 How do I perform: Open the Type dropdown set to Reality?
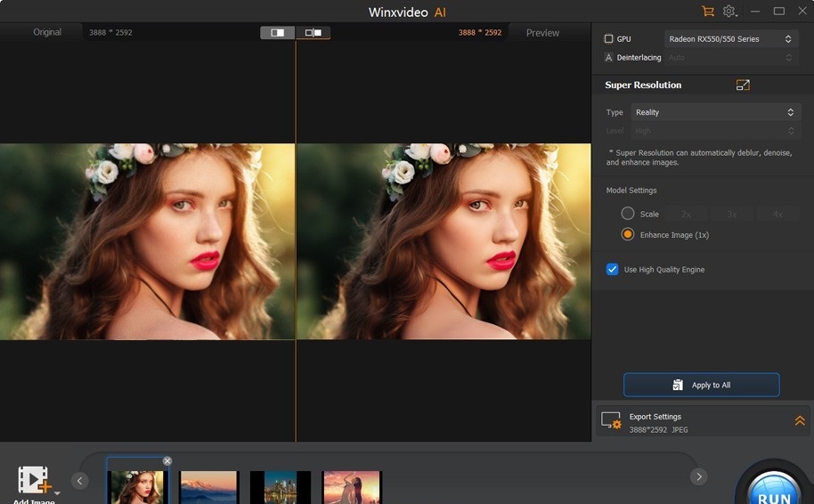[715, 112]
